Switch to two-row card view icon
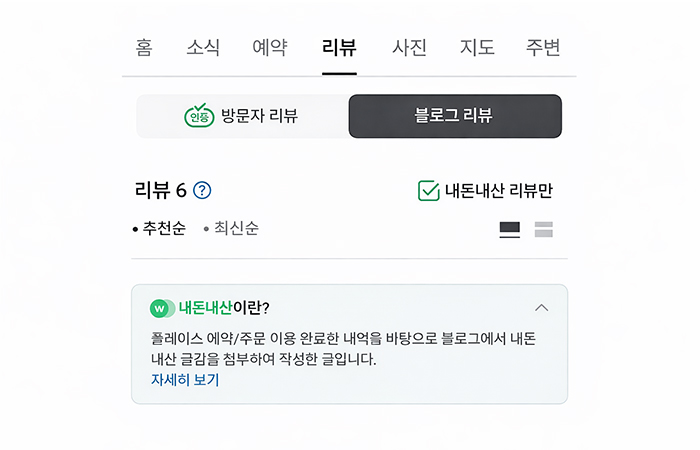Image resolution: width=700 pixels, height=450 pixels. [544, 229]
